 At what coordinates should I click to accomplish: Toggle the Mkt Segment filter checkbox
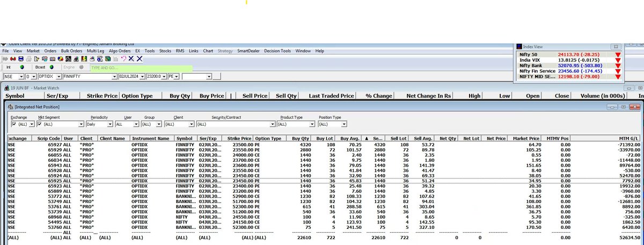coord(40,124)
